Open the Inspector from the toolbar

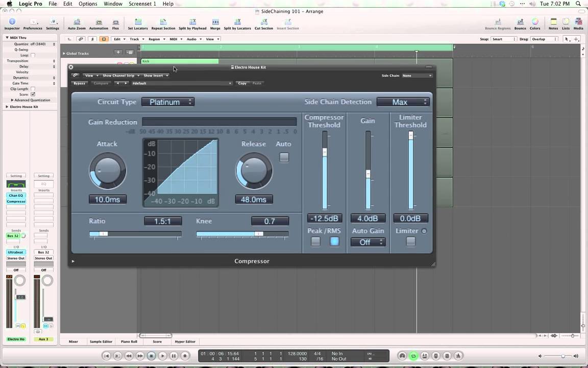12,24
